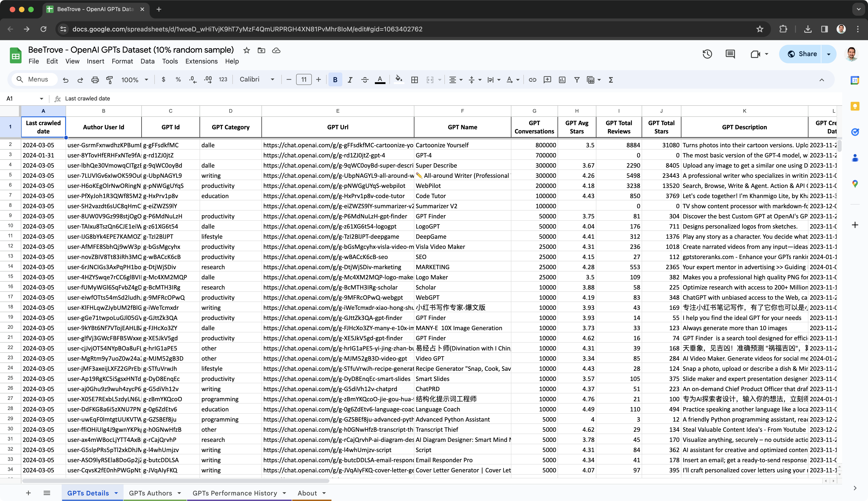Image resolution: width=868 pixels, height=501 pixels.
Task: Format as currency with the dollar icon
Action: pyautogui.click(x=163, y=79)
